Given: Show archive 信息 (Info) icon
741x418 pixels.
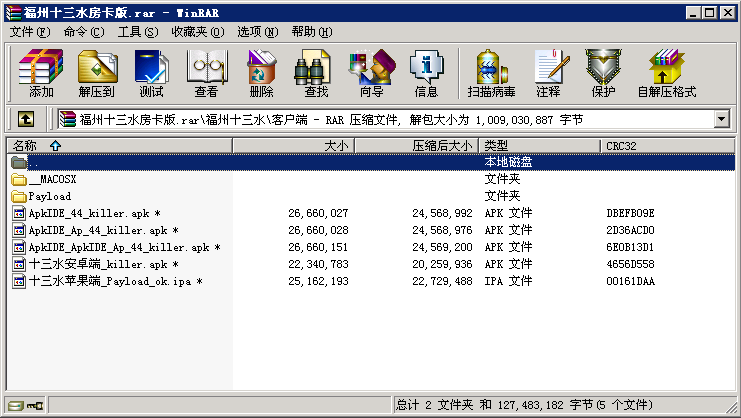Looking at the screenshot, I should pos(426,73).
